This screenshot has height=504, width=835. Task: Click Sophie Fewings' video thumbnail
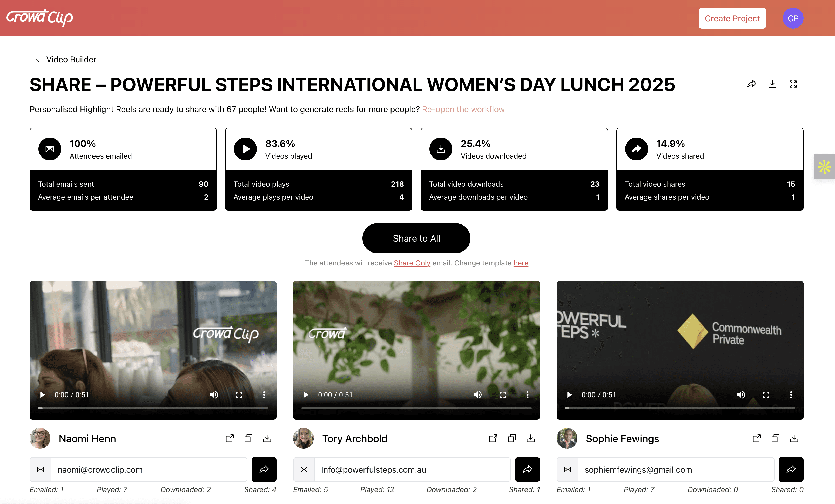pyautogui.click(x=680, y=350)
